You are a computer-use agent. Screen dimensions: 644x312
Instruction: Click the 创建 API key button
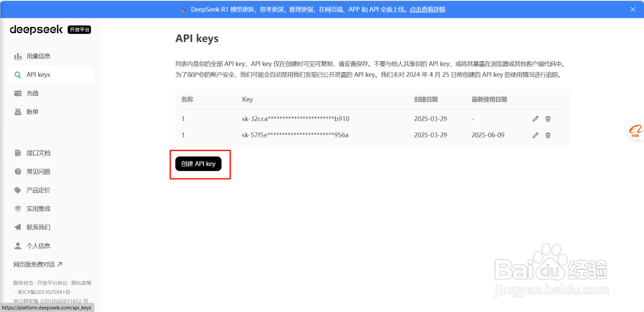198,164
